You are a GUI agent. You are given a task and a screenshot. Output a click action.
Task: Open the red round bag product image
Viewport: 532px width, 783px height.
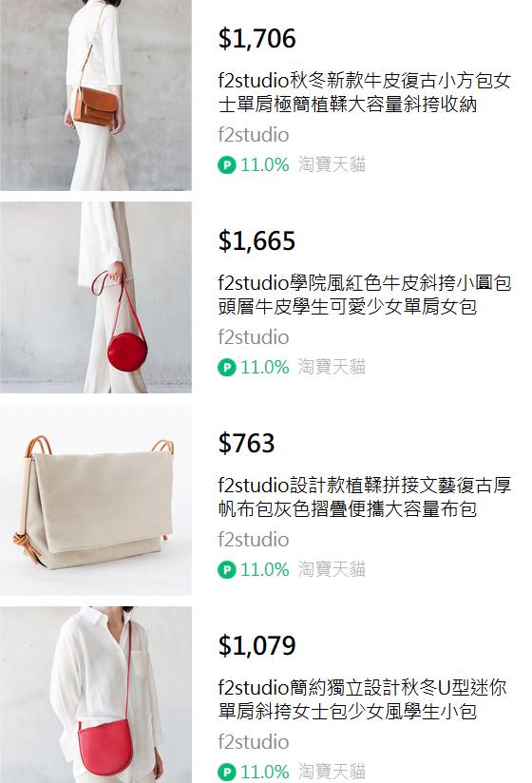click(96, 297)
